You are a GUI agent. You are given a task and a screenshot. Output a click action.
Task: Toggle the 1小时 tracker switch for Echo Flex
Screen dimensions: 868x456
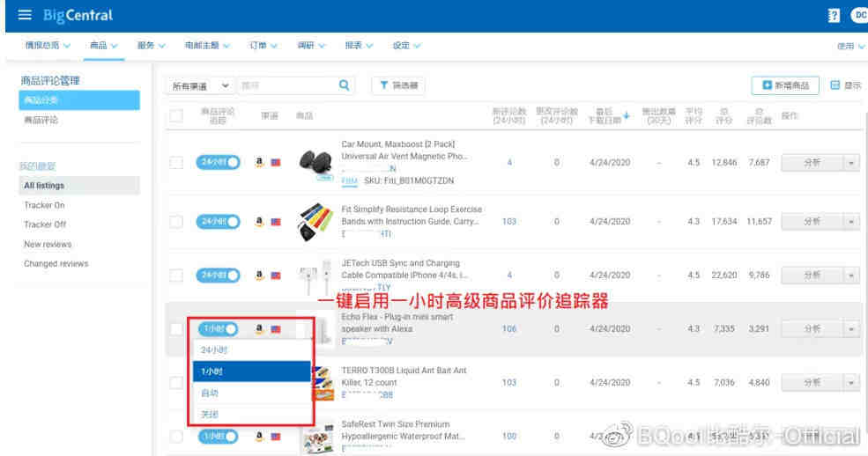[x=218, y=329]
